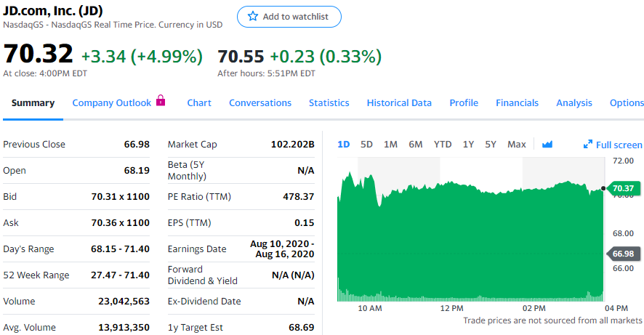Go to the Statistics tab
The height and width of the screenshot is (335, 644).
tap(329, 103)
